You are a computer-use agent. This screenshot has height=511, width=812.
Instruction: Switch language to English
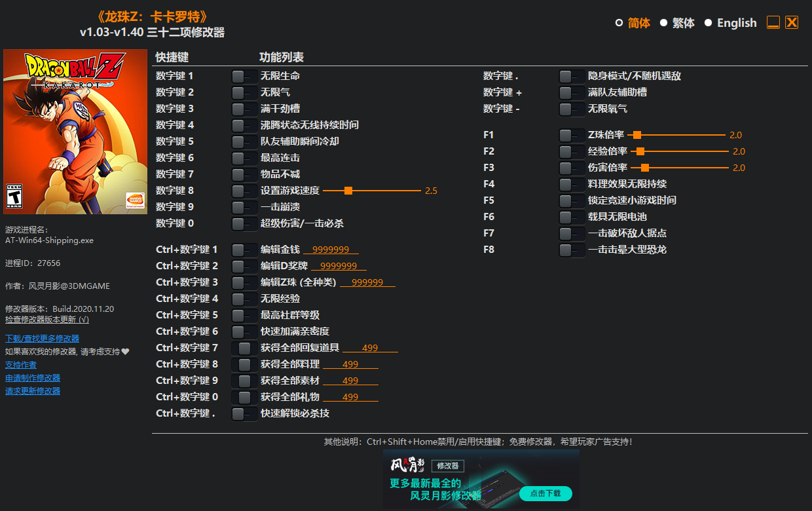point(736,22)
